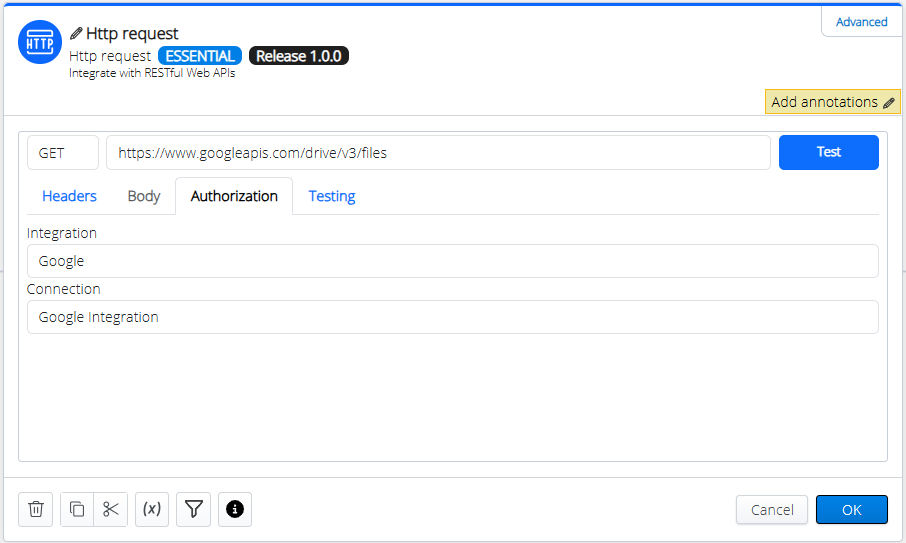Screen dimensions: 906x543
Task: Select the Authorization tab
Action: point(234,196)
